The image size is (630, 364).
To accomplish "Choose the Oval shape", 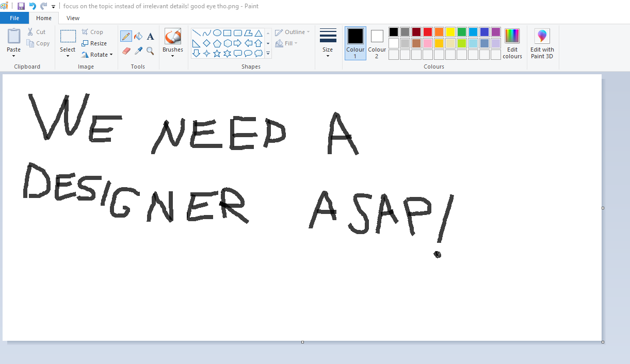I will 217,33.
